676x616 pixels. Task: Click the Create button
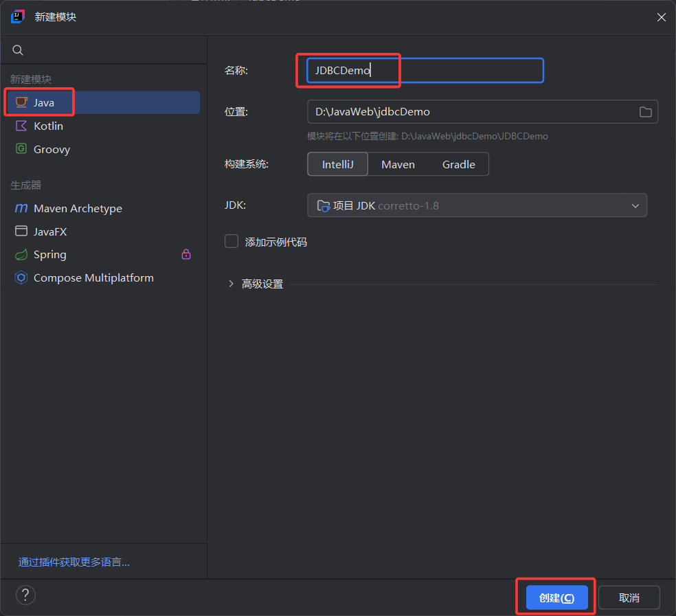[556, 597]
